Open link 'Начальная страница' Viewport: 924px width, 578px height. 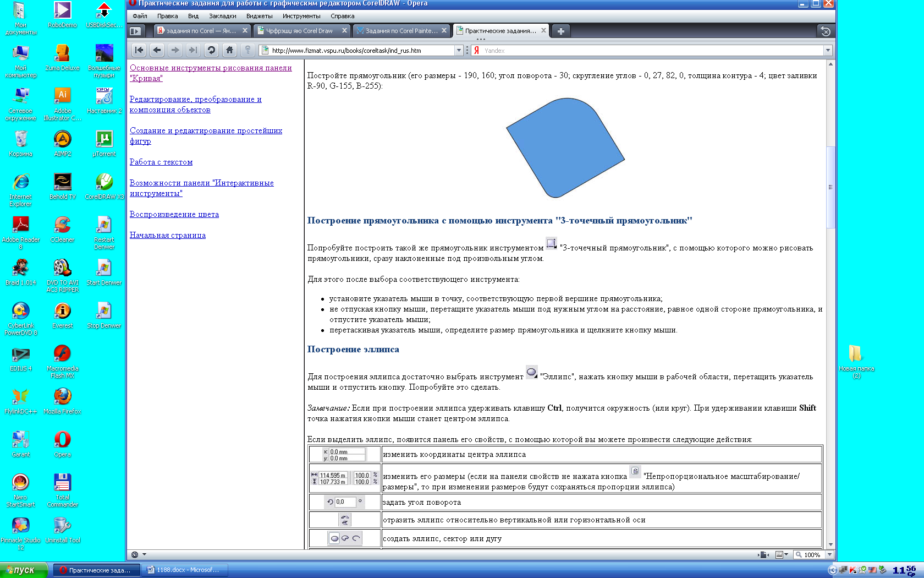(168, 235)
